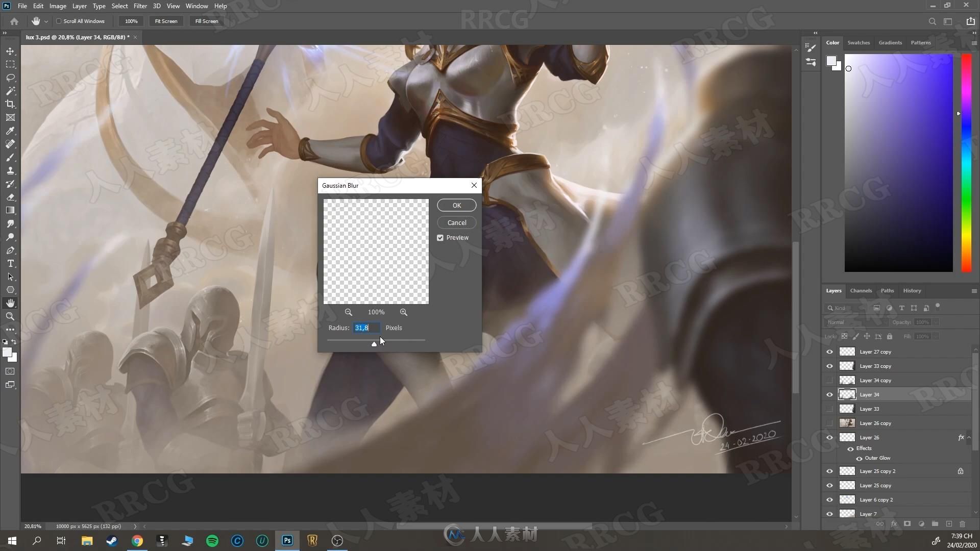This screenshot has height=551, width=980.
Task: Select the Zoom tool in toolbar
Action: 10,316
